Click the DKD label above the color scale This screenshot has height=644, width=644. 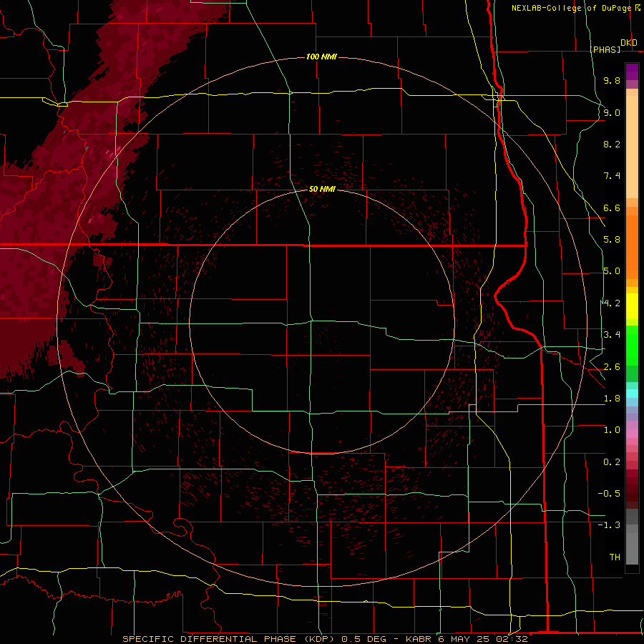629,43
